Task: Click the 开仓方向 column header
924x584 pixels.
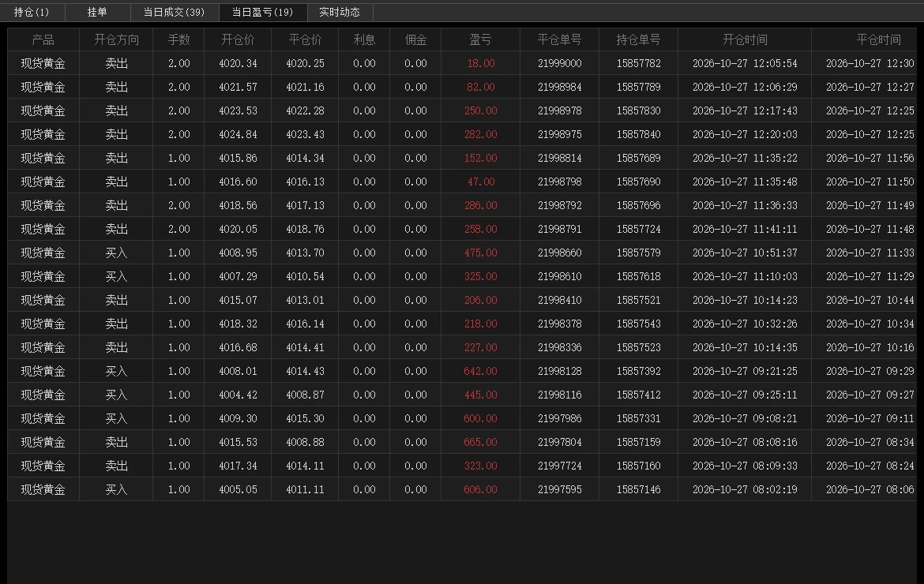Action: pyautogui.click(x=116, y=39)
